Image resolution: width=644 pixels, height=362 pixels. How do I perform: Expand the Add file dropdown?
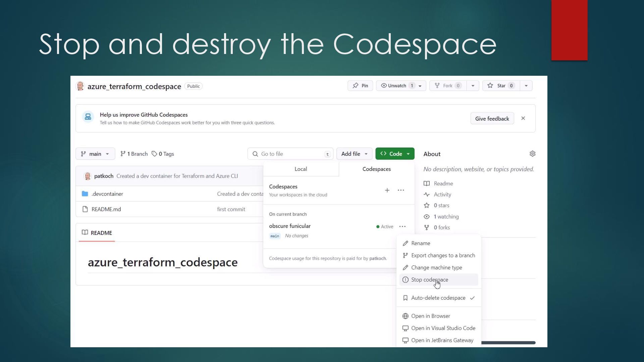(354, 154)
